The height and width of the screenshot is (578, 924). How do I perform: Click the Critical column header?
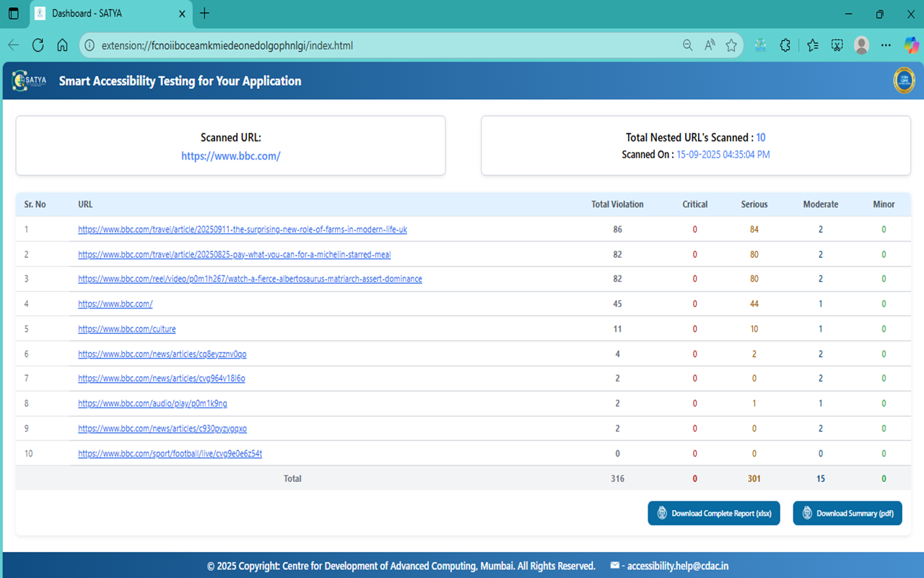pyautogui.click(x=695, y=204)
